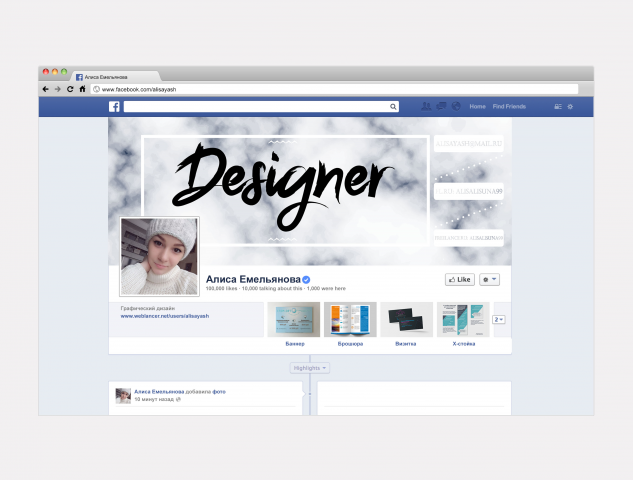
Task: Click the Facebook logo icon
Action: point(114,107)
